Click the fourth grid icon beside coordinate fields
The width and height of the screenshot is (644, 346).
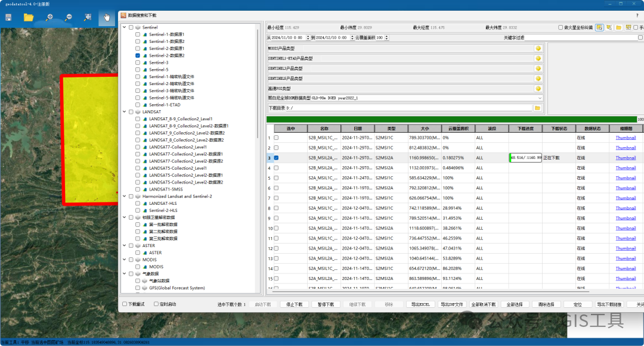[x=628, y=27]
